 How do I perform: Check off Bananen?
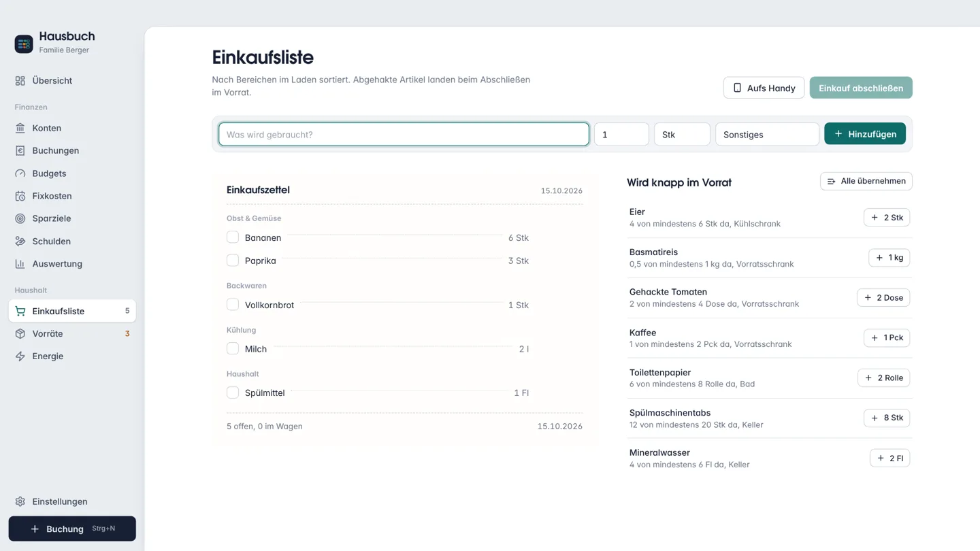coord(233,237)
